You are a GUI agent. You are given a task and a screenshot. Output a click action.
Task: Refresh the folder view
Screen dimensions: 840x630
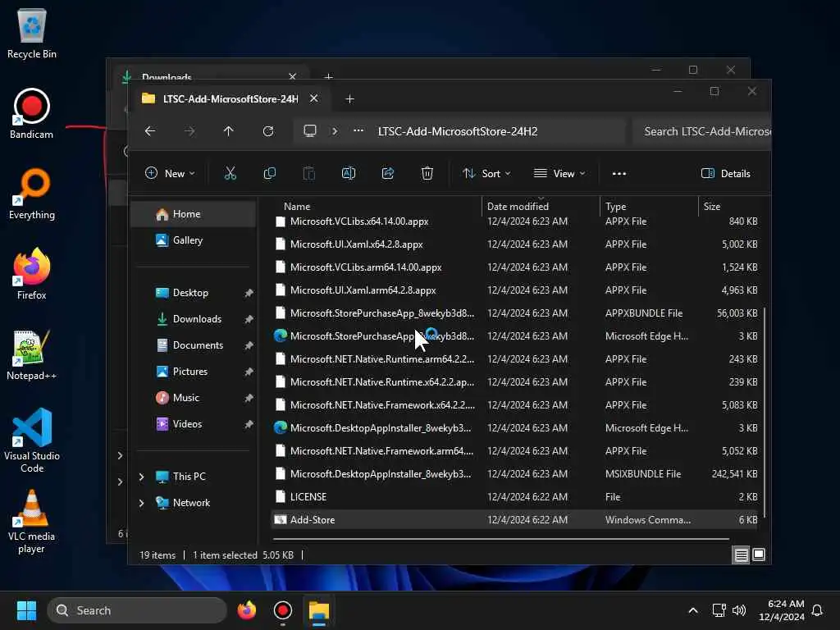click(268, 131)
